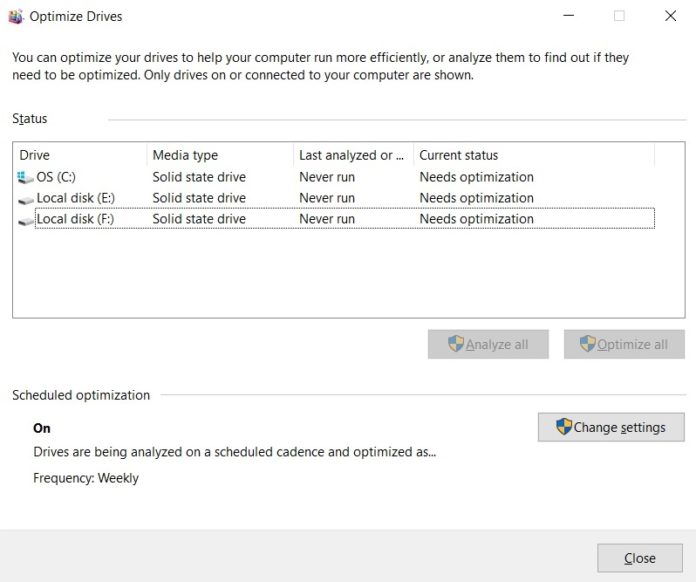
Task: Click the Local disk (F:) drive icon
Action: tap(26, 219)
